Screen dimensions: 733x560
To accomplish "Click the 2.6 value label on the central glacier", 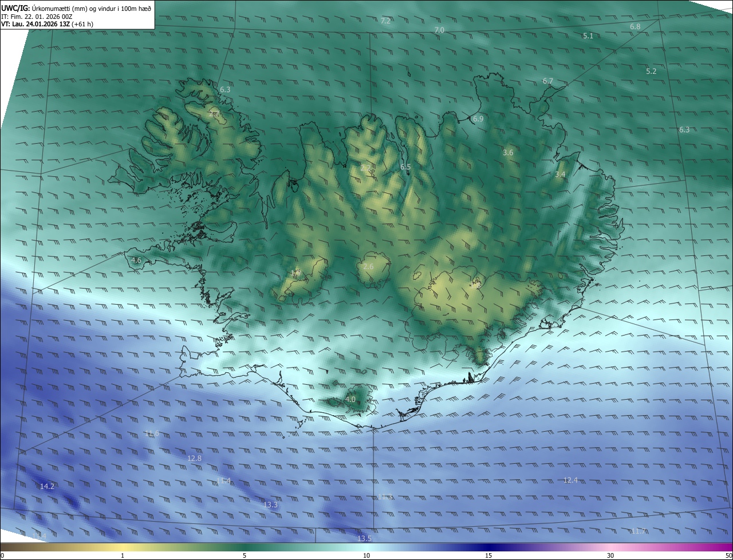I will click(368, 266).
